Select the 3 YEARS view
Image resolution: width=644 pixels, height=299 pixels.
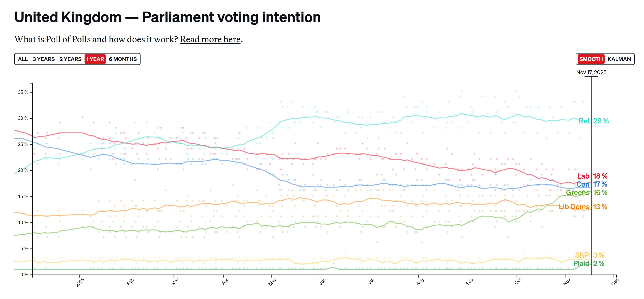pos(44,59)
